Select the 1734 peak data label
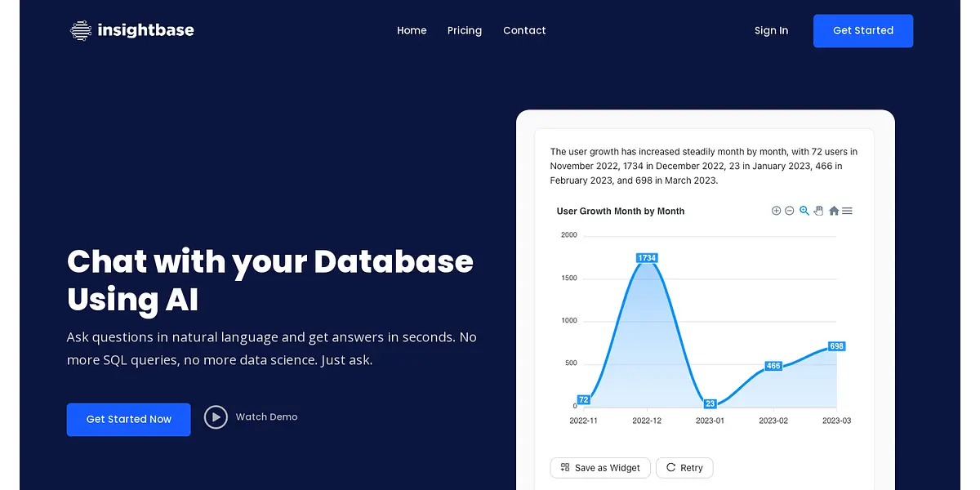980x490 pixels. pyautogui.click(x=647, y=258)
